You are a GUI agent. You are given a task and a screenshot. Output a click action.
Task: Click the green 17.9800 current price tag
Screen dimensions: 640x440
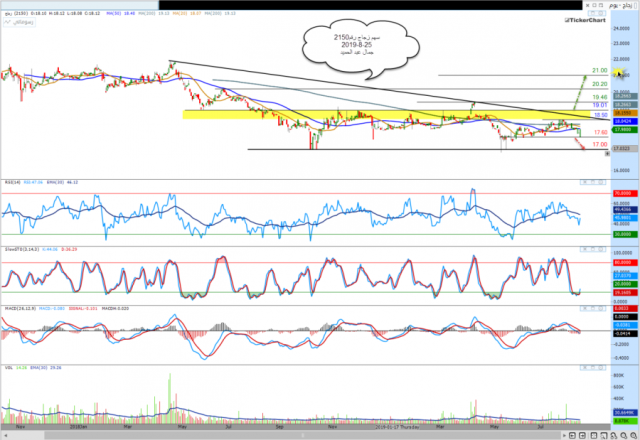[625, 130]
